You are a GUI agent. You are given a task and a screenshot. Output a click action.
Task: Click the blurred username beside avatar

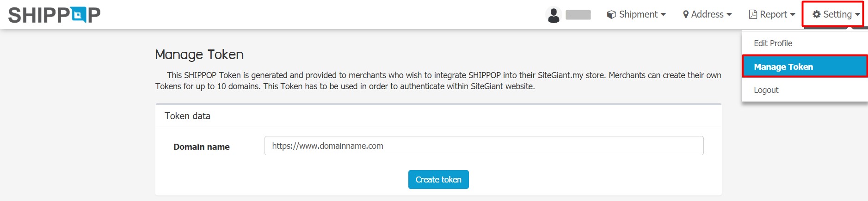coord(578,15)
